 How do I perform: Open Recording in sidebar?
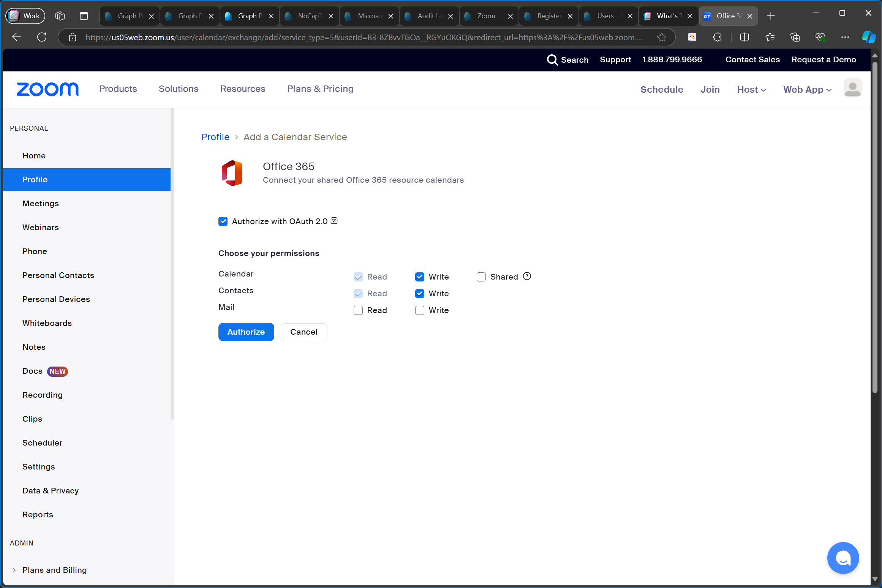coord(87,395)
